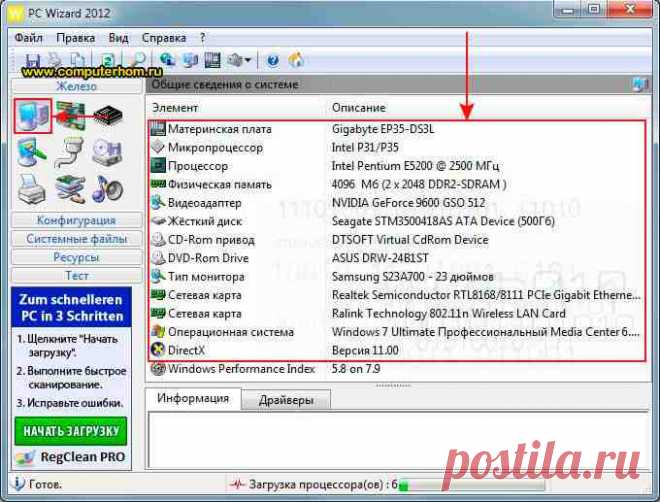
Task: Expand the Железо section
Action: [x=77, y=86]
